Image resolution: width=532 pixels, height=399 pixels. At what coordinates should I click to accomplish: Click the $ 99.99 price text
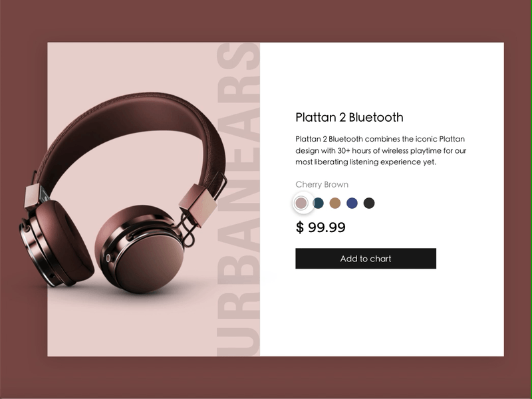[321, 227]
